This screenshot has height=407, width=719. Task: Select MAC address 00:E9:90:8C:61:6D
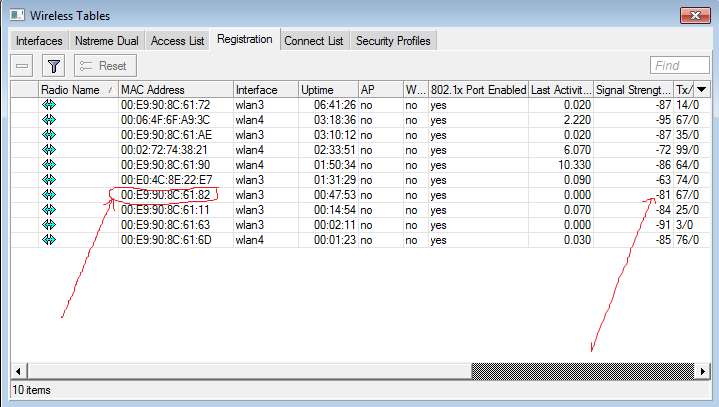click(x=166, y=240)
